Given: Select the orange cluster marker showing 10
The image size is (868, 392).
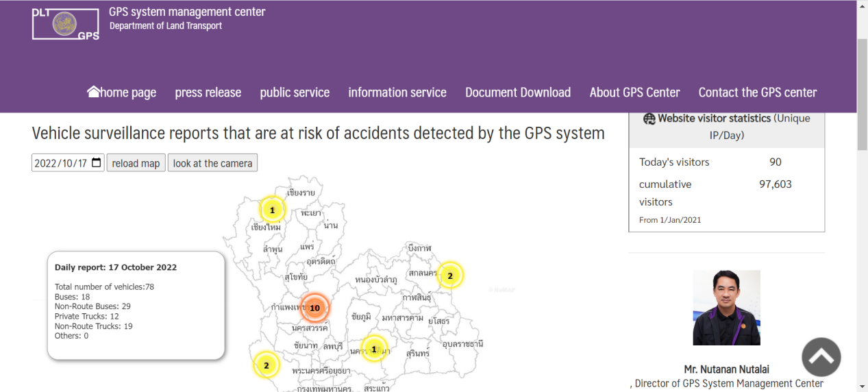Looking at the screenshot, I should click(x=314, y=308).
